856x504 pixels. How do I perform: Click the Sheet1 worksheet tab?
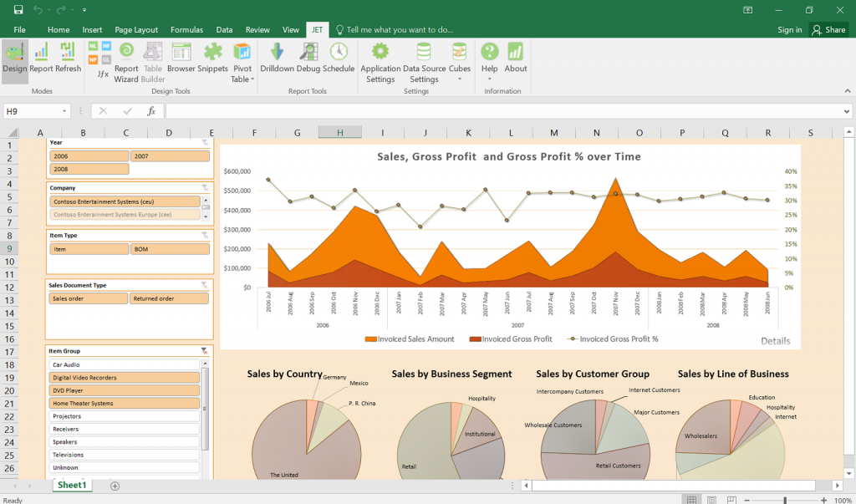coord(72,486)
